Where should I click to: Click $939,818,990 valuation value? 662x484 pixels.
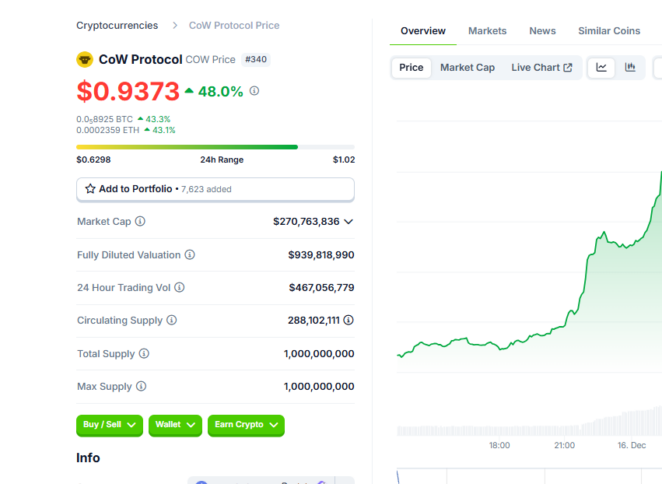point(321,255)
